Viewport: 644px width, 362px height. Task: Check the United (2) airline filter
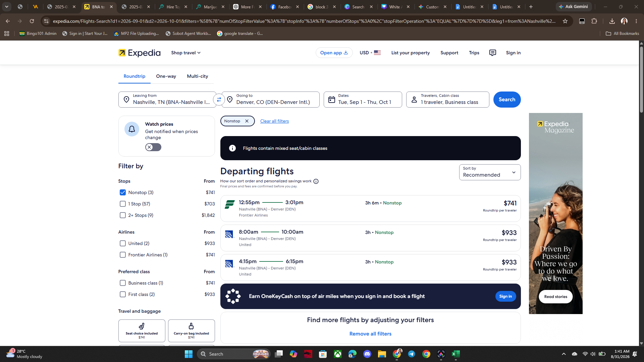tap(123, 243)
